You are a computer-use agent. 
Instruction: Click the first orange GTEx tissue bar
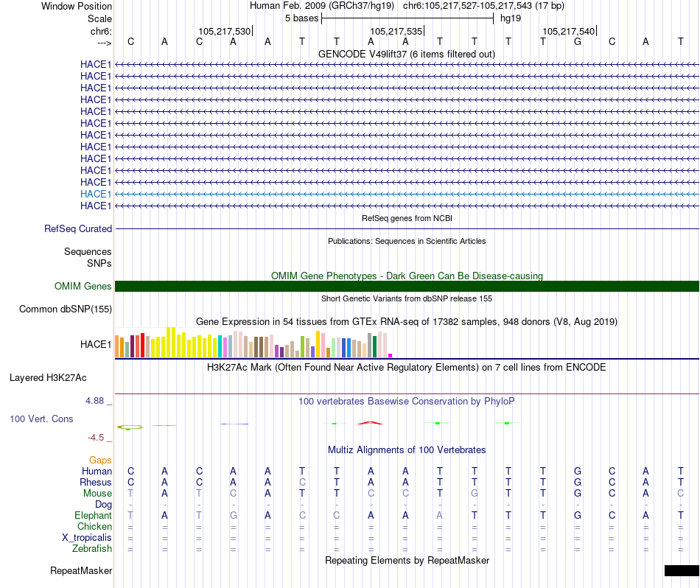[x=117, y=346]
